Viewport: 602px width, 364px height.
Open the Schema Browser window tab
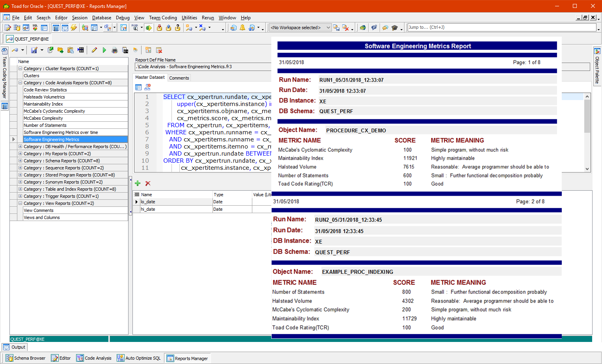(x=25, y=358)
